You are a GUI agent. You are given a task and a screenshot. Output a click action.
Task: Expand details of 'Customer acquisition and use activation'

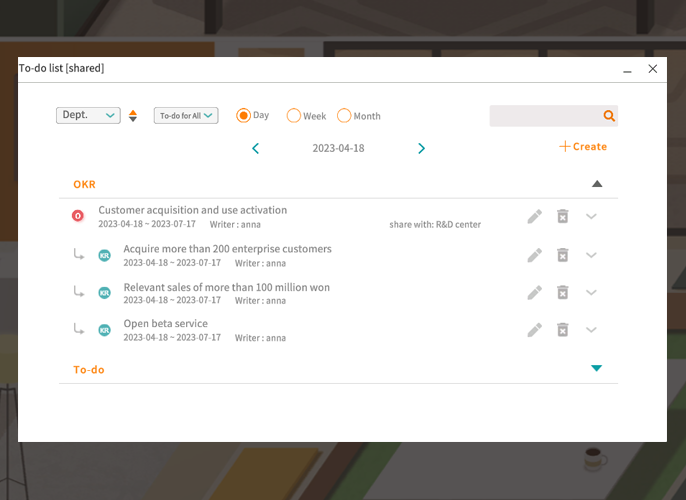tap(591, 216)
